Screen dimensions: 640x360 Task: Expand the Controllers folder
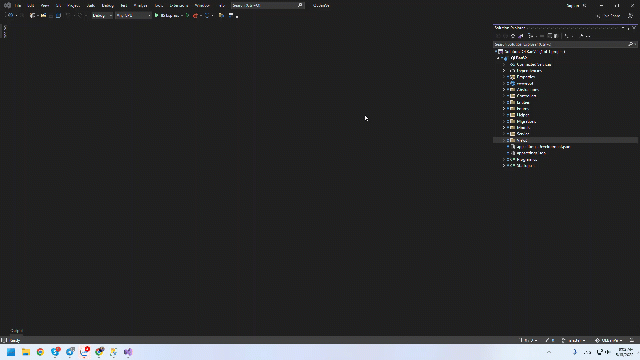click(x=504, y=96)
